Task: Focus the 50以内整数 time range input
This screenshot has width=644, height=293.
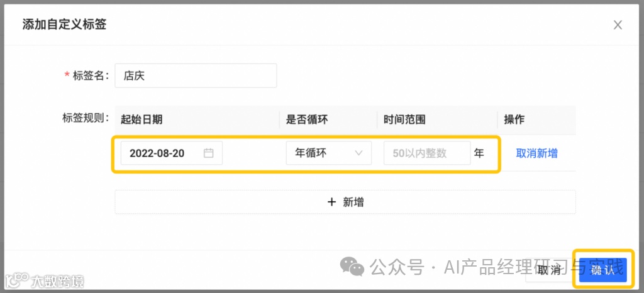Action: [427, 153]
